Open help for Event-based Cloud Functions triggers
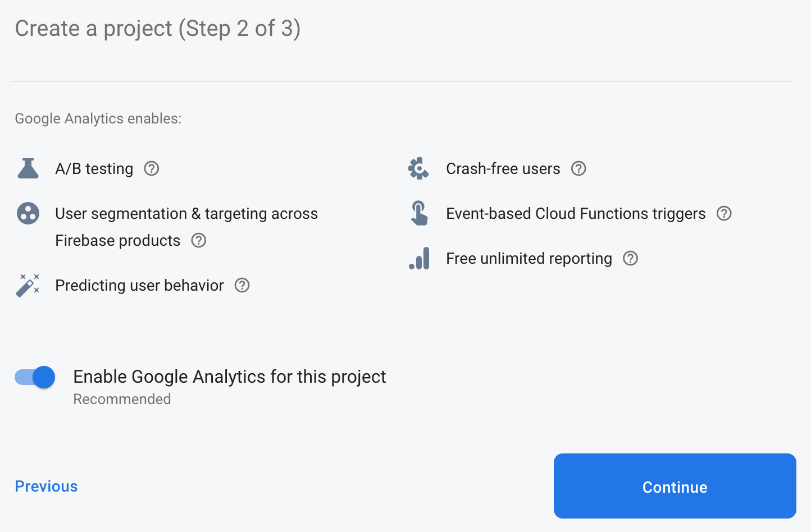 pyautogui.click(x=724, y=213)
